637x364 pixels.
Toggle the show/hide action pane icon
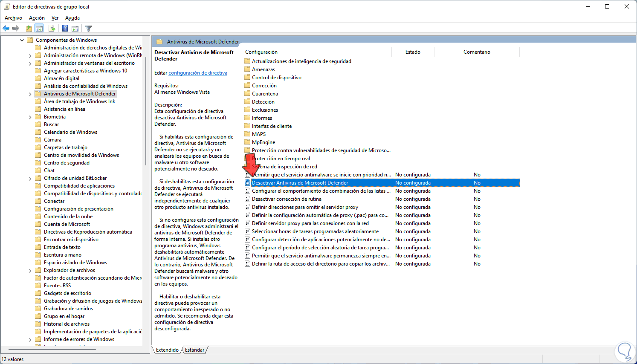75,29
